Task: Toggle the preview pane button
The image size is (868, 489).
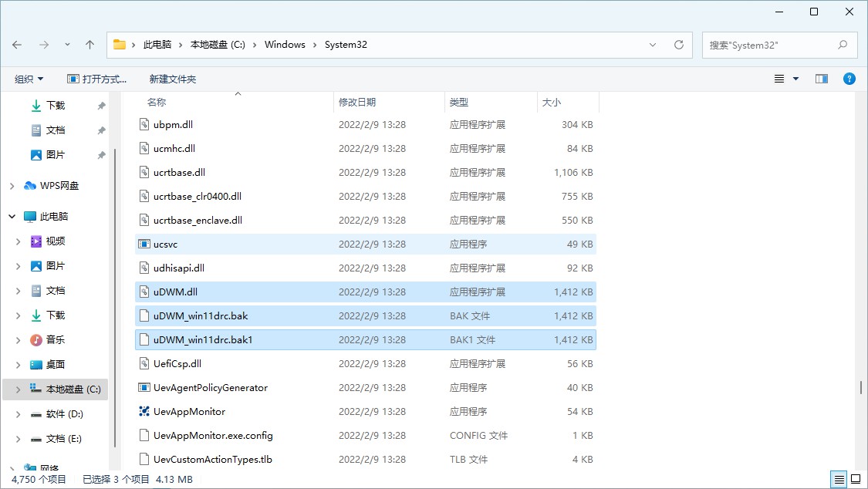Action: click(822, 79)
